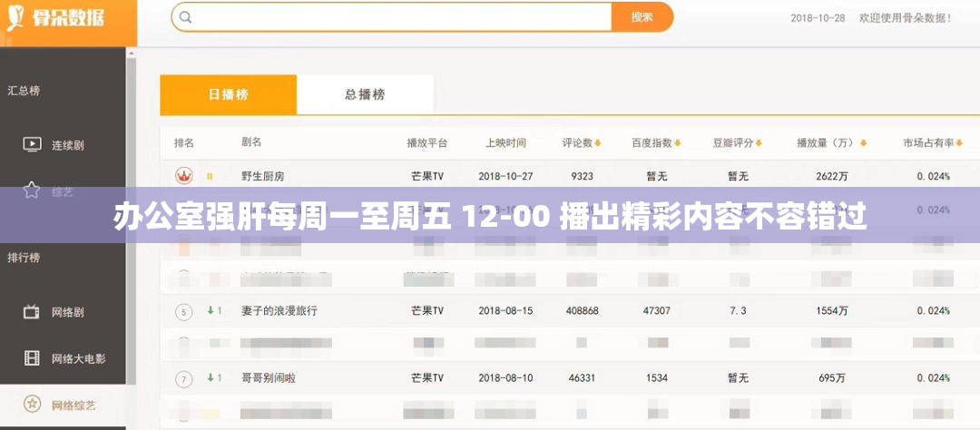
Task: Click down arrow in 哥哥别闹啦 row
Action: pos(211,377)
